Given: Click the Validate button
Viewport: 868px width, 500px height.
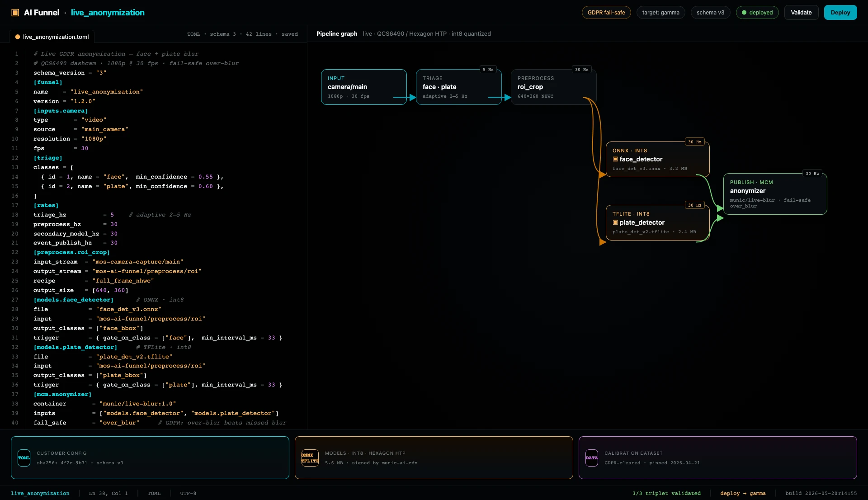Looking at the screenshot, I should click(x=801, y=13).
